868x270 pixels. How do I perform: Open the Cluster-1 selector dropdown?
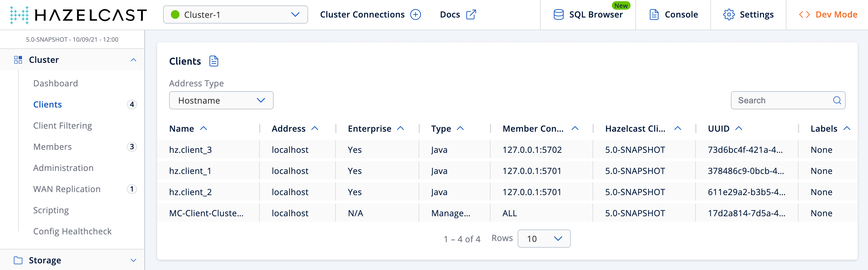coord(235,15)
